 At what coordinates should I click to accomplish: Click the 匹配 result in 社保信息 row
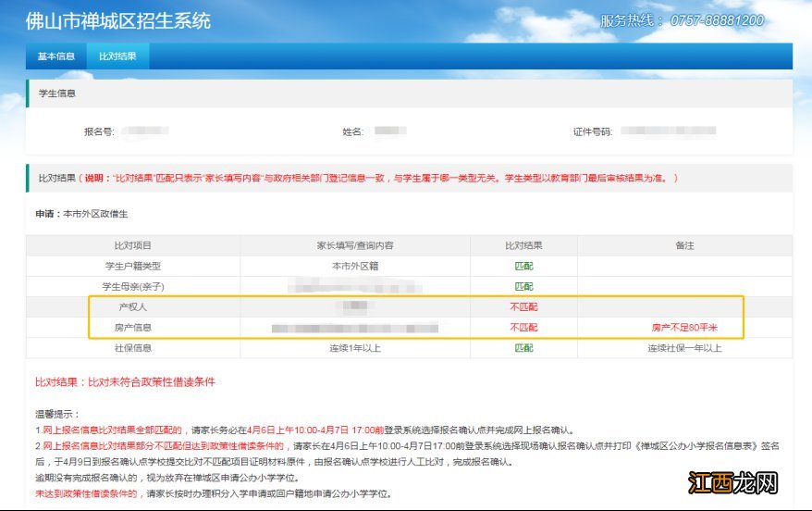[x=523, y=348]
